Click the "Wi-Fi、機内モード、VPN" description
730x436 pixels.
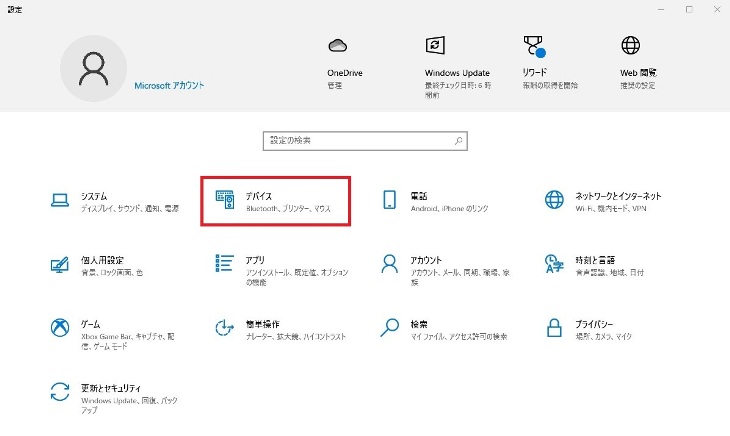[x=611, y=208]
